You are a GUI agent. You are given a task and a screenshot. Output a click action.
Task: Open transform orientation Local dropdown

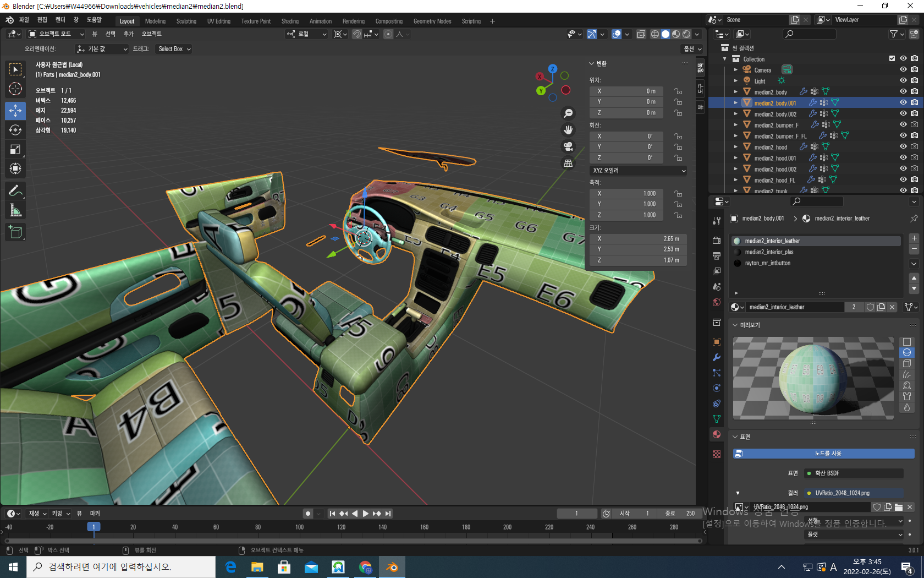click(x=307, y=34)
